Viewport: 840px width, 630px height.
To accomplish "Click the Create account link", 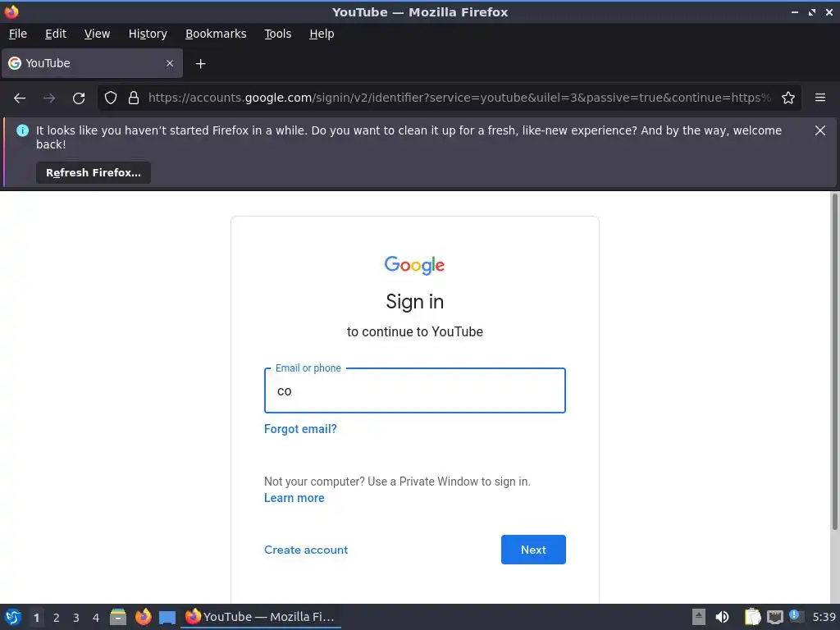I will click(x=306, y=550).
